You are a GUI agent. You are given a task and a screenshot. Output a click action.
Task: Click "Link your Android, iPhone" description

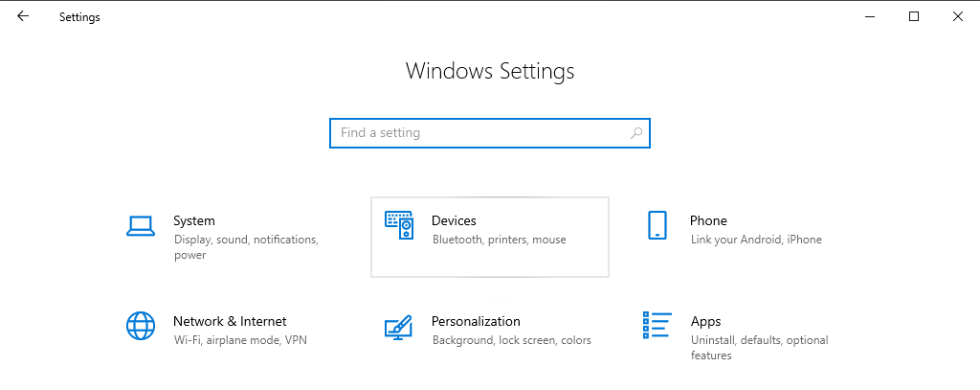pyautogui.click(x=756, y=240)
